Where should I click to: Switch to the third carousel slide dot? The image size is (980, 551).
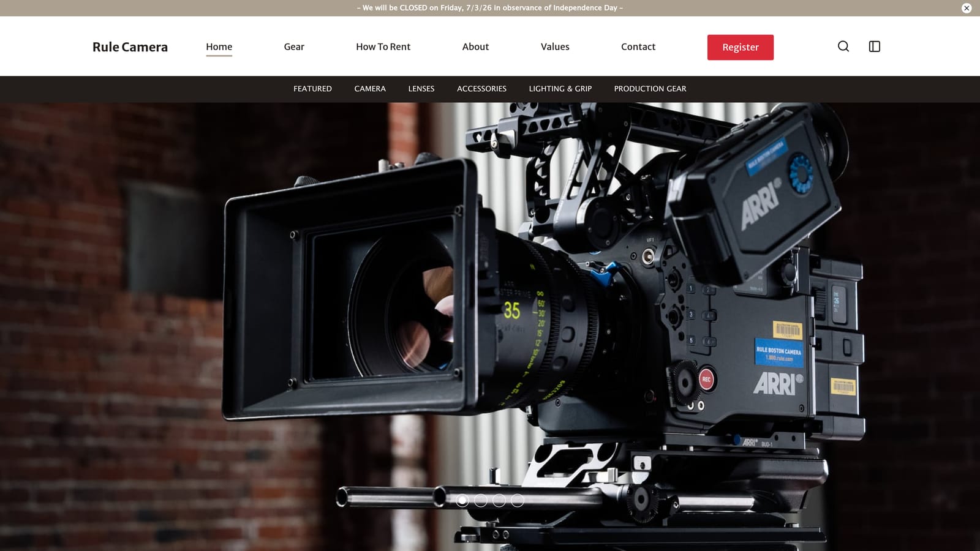click(499, 501)
